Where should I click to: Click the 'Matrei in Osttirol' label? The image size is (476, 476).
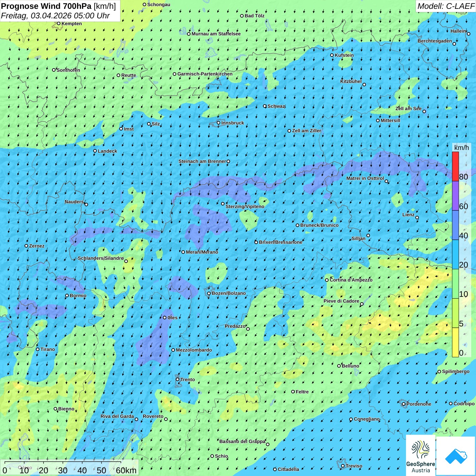(x=365, y=178)
